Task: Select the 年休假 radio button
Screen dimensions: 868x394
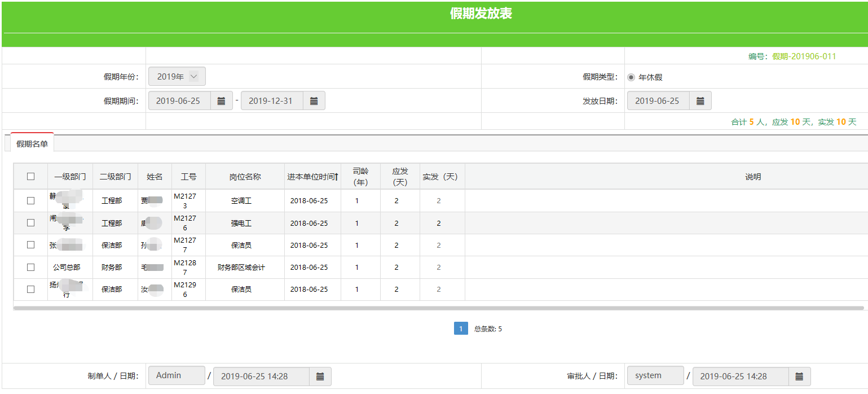Action: pos(631,77)
